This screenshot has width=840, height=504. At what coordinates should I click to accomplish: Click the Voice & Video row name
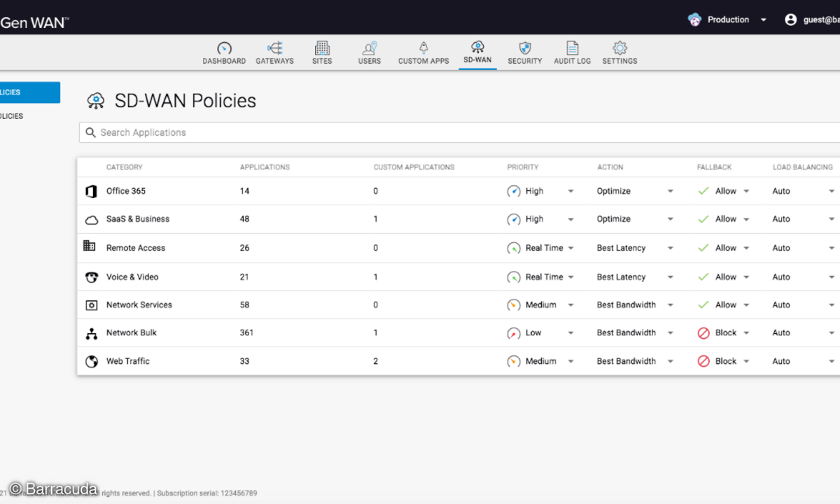tap(132, 277)
